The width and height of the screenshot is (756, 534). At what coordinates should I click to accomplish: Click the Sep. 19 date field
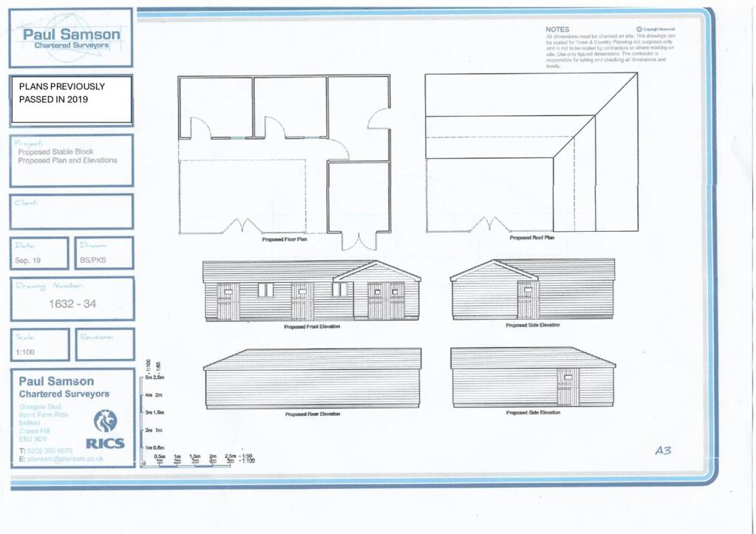(40, 253)
